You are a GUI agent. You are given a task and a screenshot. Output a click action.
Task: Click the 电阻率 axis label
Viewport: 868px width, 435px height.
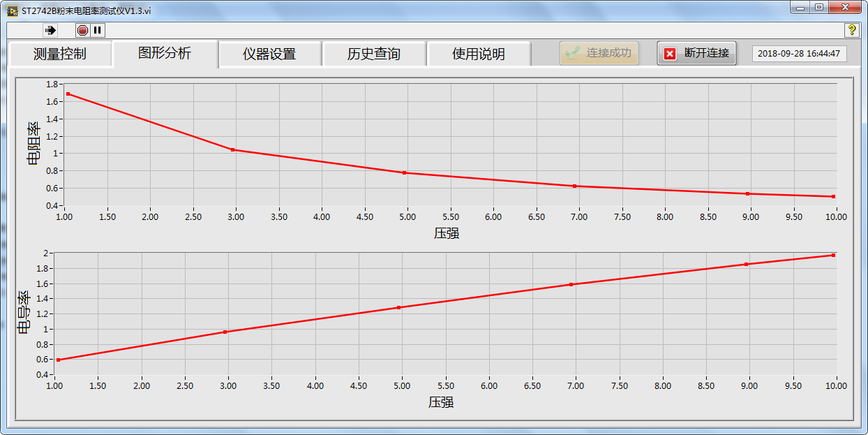click(33, 144)
